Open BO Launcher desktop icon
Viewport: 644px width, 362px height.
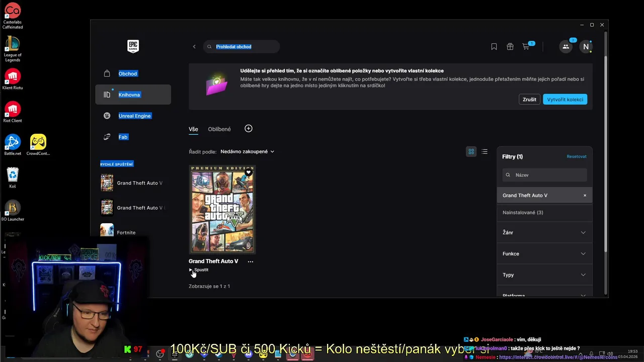(x=13, y=211)
